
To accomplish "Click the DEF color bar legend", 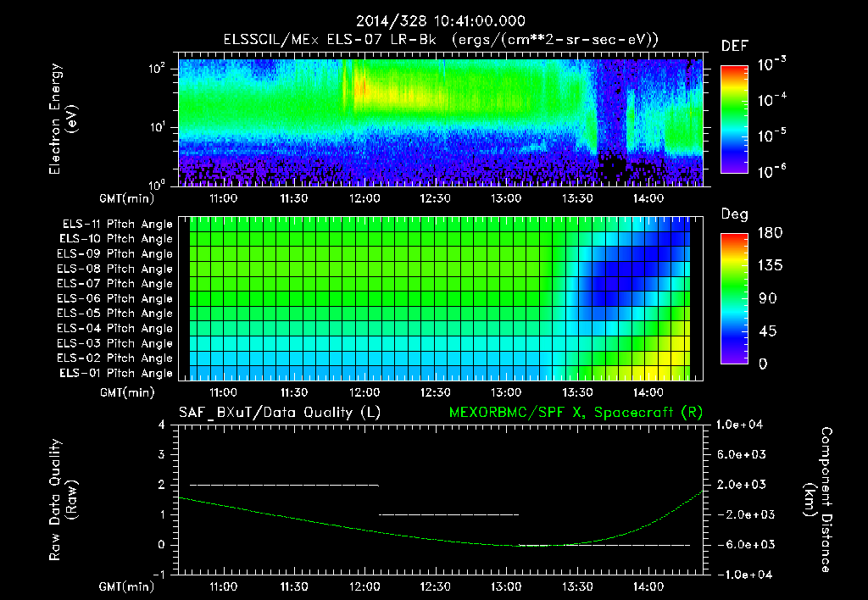I will tap(734, 119).
